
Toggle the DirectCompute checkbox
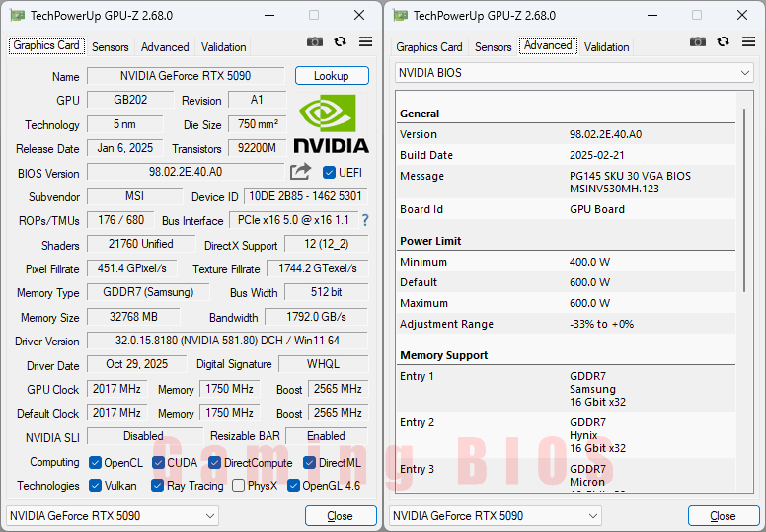click(x=214, y=463)
